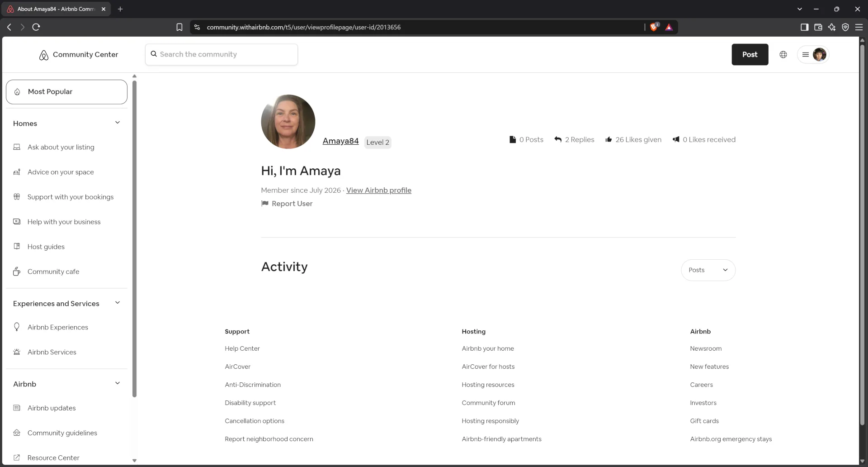The height and width of the screenshot is (467, 868).
Task: Click the Report User flag icon
Action: [x=265, y=204]
